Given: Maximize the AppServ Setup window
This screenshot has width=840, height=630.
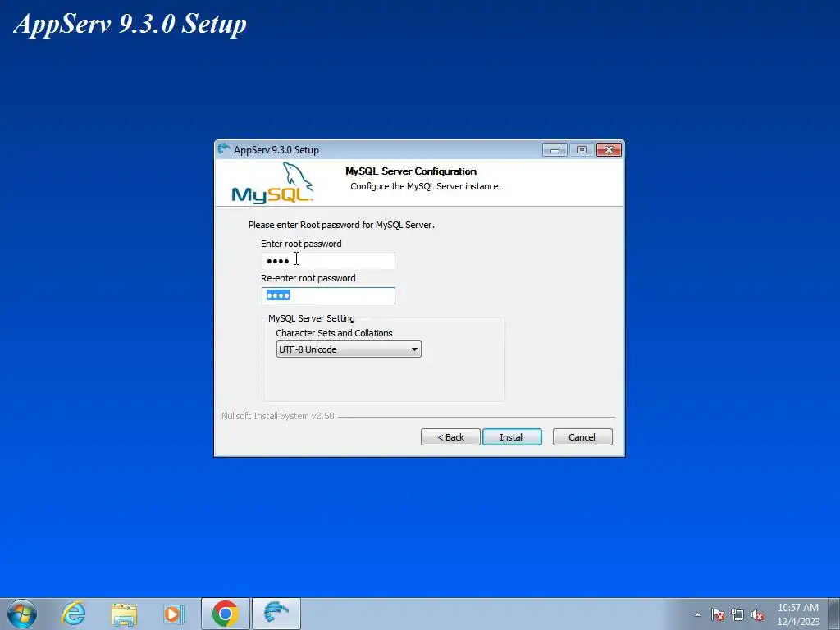Looking at the screenshot, I should click(582, 150).
